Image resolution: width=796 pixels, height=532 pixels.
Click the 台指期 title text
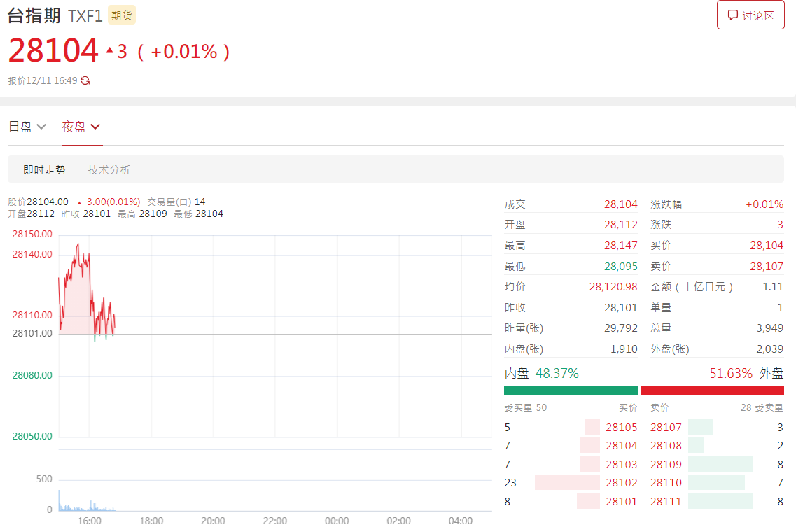pyautogui.click(x=34, y=15)
